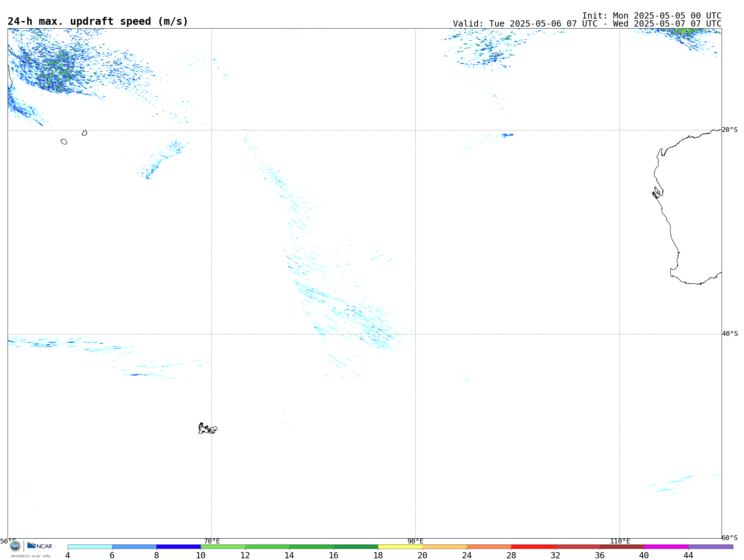Click the 'Init: Mon 2025-05-05 00 UTC' text

[652, 16]
